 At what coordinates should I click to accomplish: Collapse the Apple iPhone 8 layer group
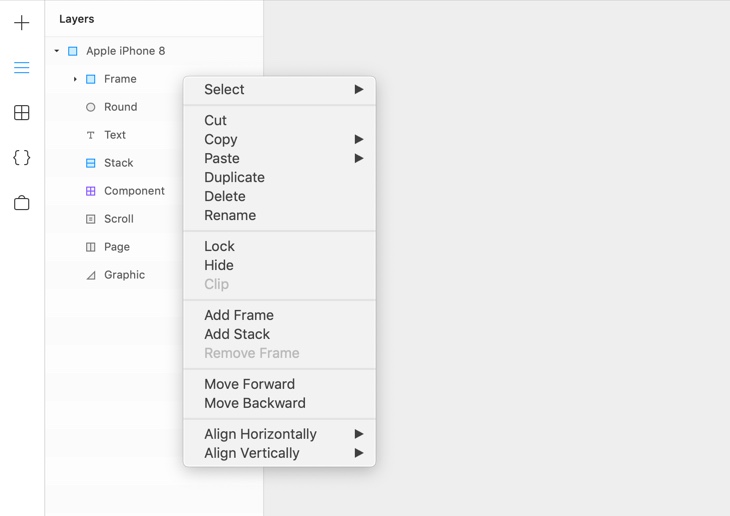pos(57,51)
